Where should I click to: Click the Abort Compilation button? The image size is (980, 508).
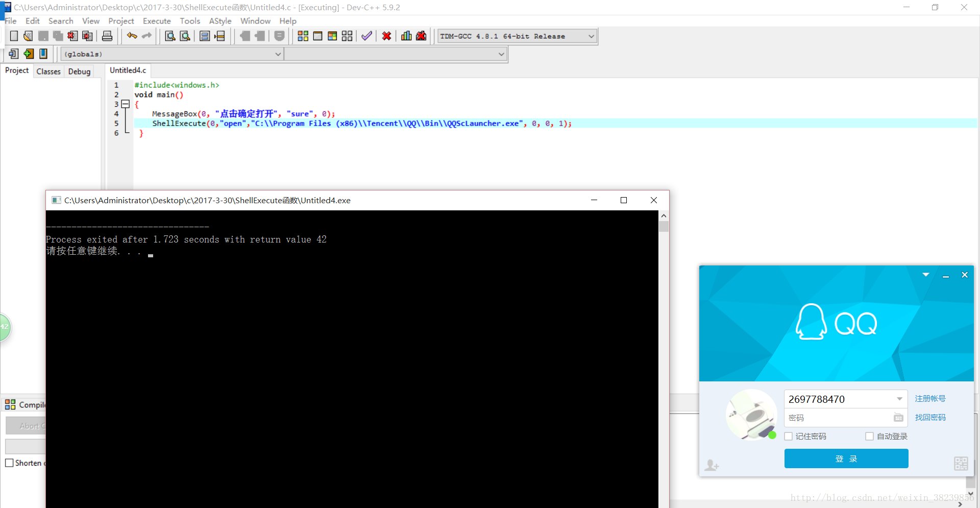click(x=26, y=426)
